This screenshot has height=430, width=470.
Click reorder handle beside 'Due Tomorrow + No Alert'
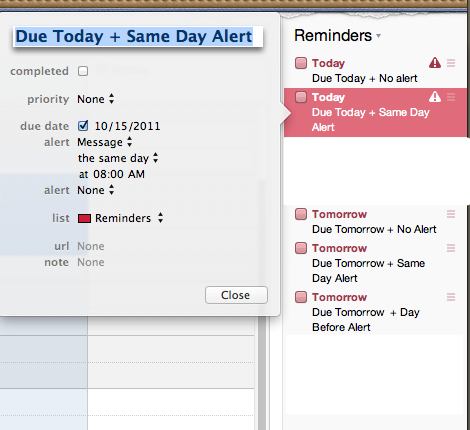(x=451, y=214)
